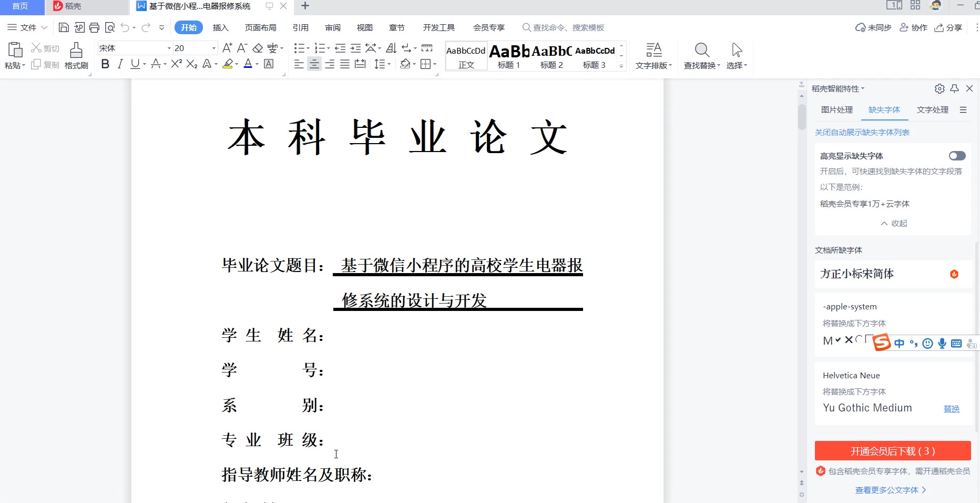This screenshot has height=503, width=980.
Task: Open the font name dropdown (宋体)
Action: click(169, 48)
